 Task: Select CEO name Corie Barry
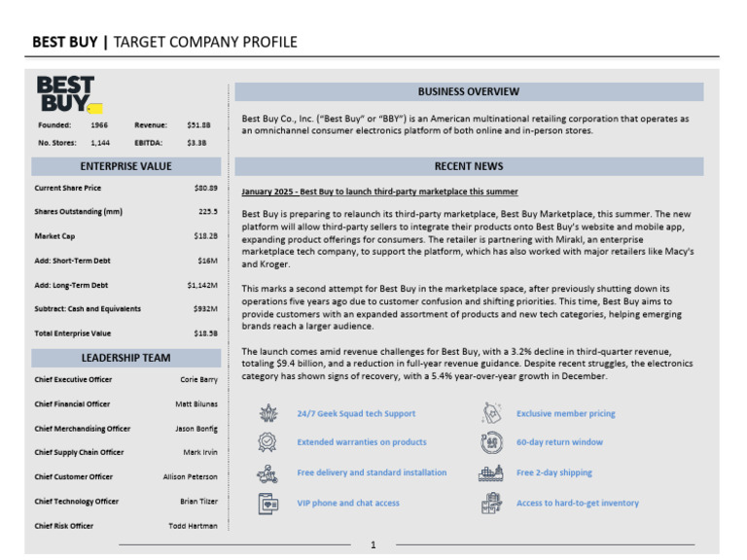(198, 379)
